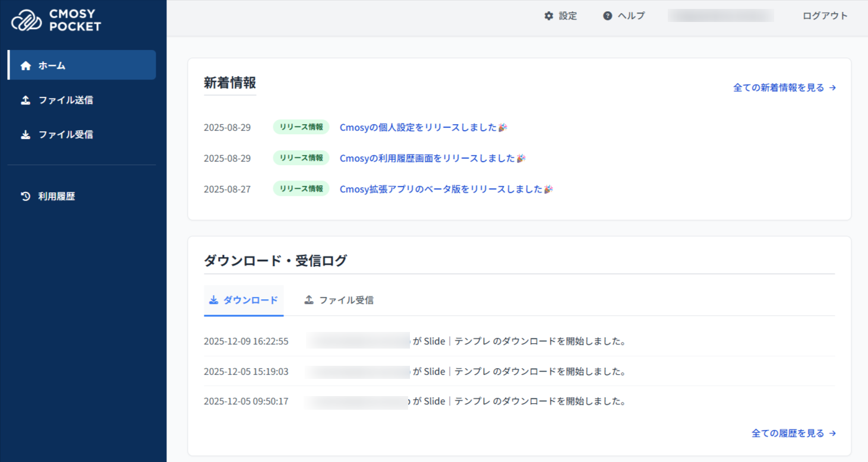
Task: Switch to the ファイル受信 log tab
Action: 346,300
